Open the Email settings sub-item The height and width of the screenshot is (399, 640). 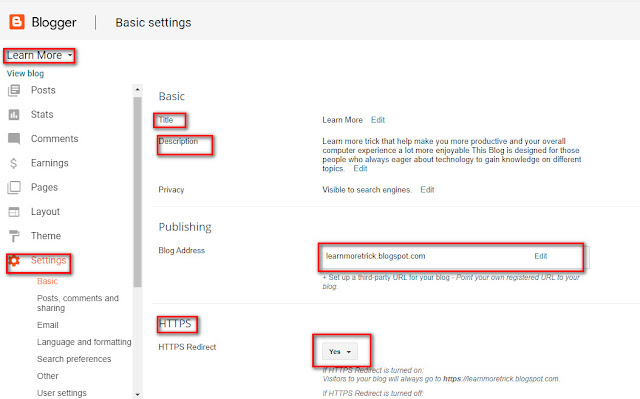tap(47, 325)
